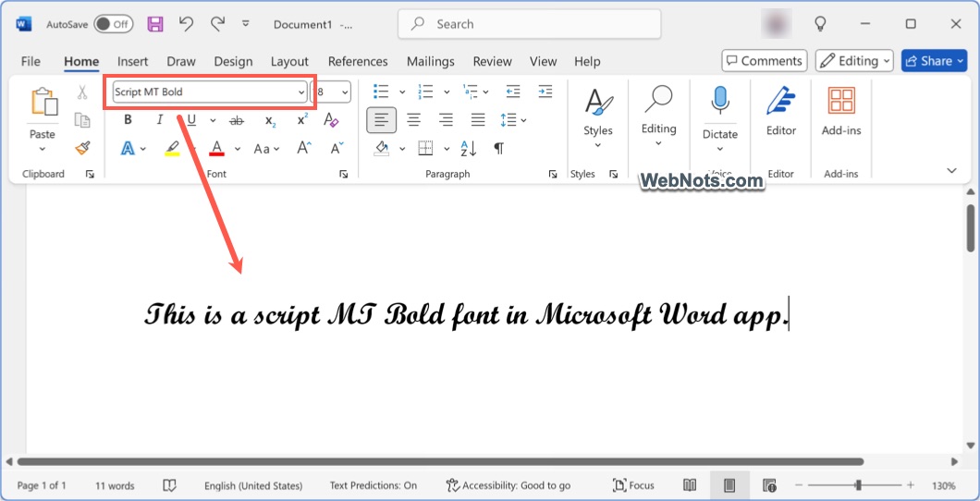This screenshot has width=980, height=501.
Task: Toggle Underline formatting
Action: (191, 120)
